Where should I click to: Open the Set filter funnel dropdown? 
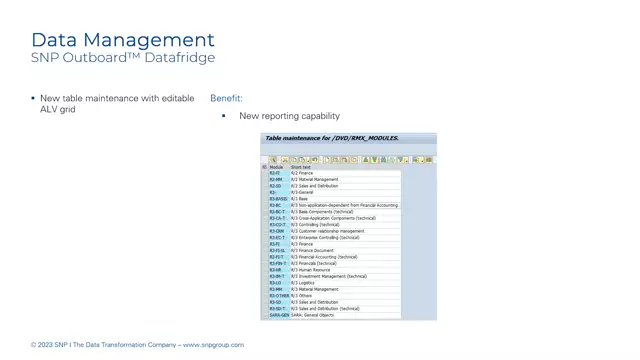[402, 160]
